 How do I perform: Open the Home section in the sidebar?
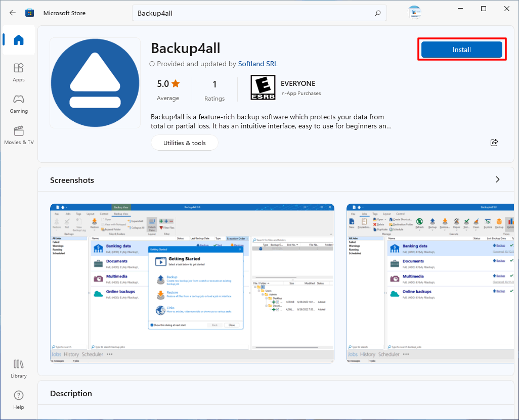(18, 40)
